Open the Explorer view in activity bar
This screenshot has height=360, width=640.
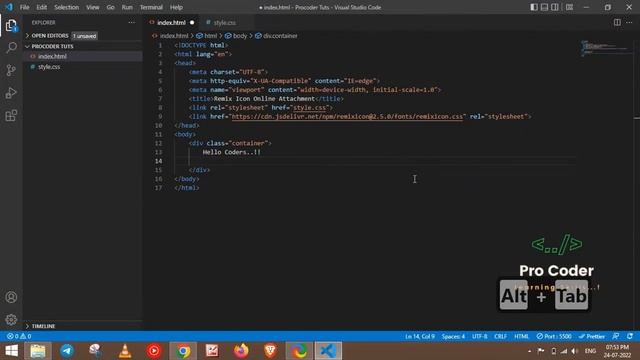tap(11, 26)
